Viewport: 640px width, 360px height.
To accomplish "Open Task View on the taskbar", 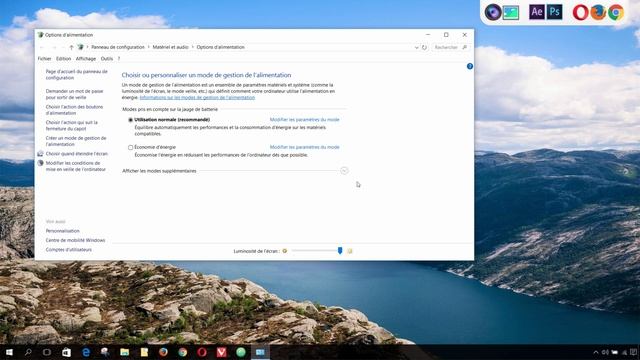I will click(x=47, y=352).
